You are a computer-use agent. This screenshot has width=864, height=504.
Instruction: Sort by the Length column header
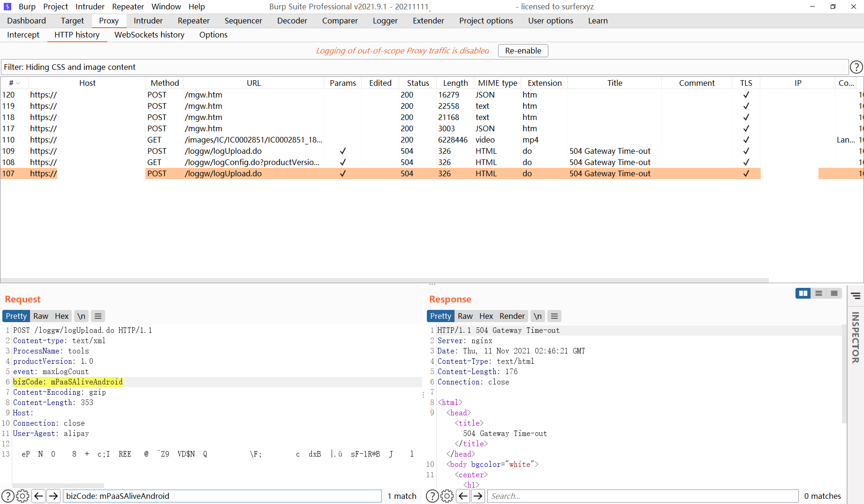(x=455, y=83)
